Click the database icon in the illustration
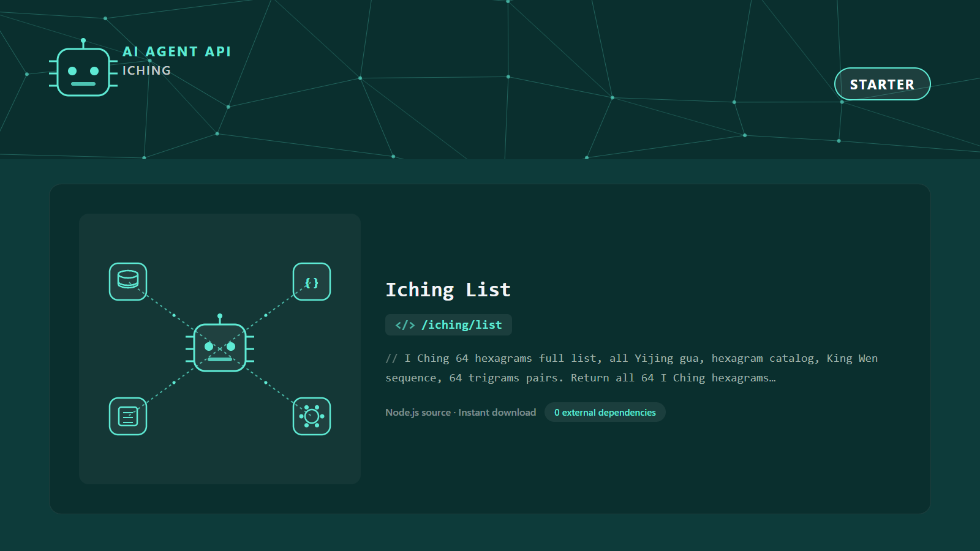 tap(128, 282)
